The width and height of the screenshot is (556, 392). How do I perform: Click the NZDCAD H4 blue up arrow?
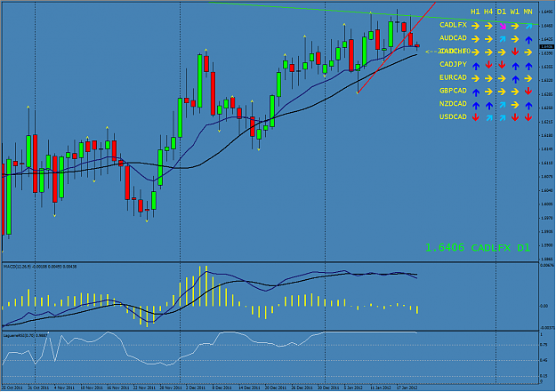(x=488, y=105)
